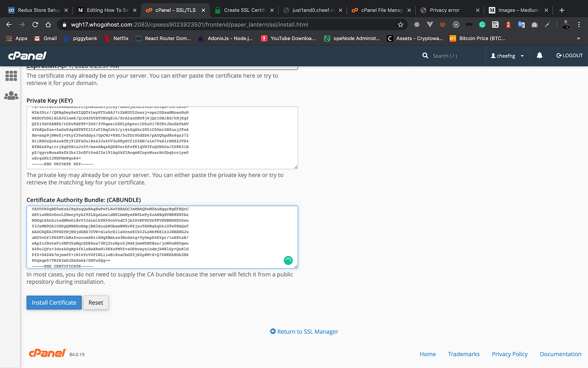Open the Gmail bookmark
Viewport: 588px width, 368px height.
click(45, 38)
